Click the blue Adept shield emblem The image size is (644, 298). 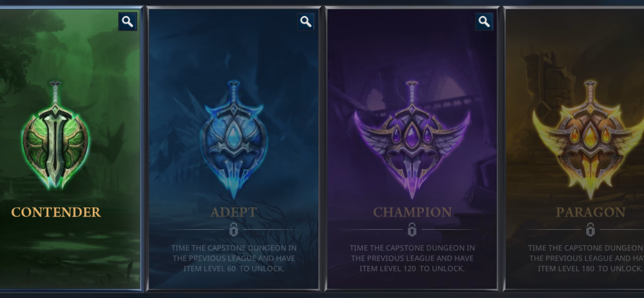(234, 139)
